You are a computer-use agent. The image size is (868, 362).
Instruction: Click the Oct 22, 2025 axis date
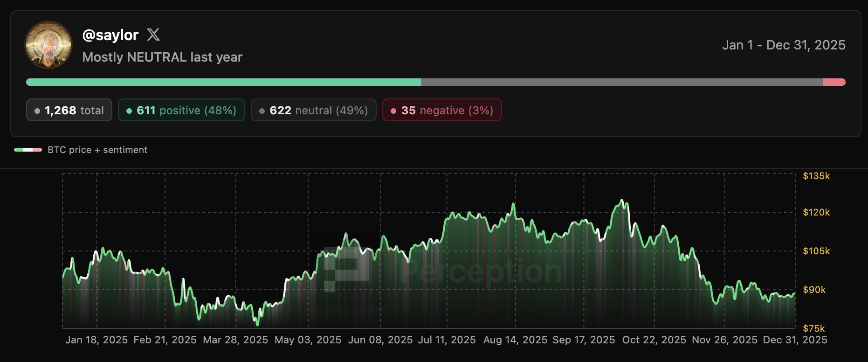(654, 340)
